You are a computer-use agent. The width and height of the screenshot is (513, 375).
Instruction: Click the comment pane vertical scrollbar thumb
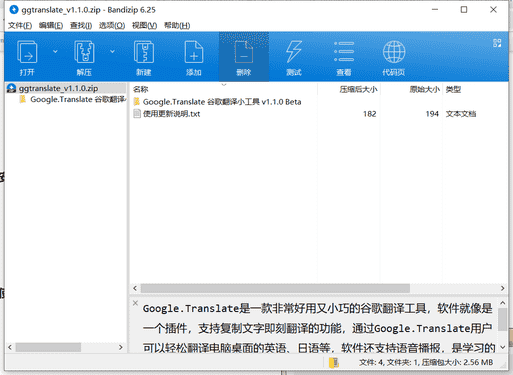(503, 320)
